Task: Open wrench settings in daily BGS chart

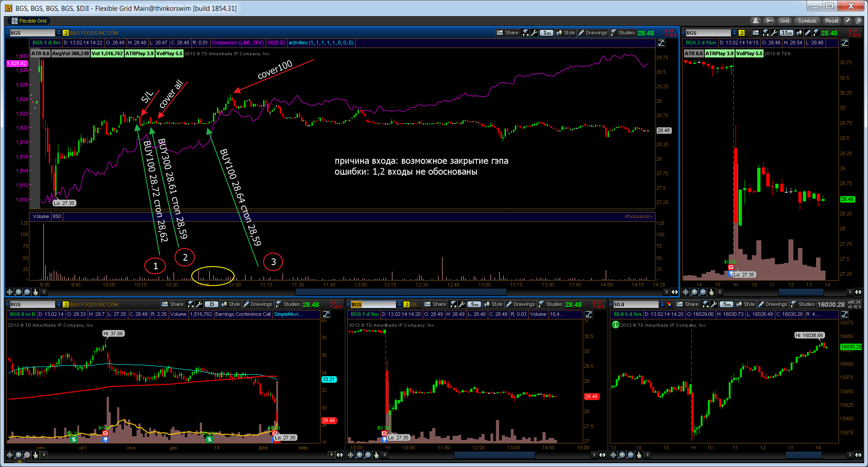Action: [199, 304]
